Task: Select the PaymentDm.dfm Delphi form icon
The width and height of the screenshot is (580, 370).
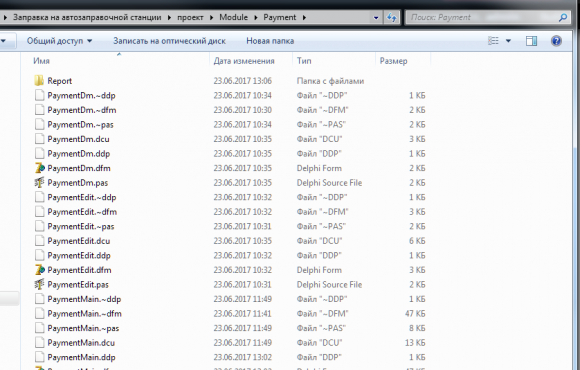Action: 40,168
